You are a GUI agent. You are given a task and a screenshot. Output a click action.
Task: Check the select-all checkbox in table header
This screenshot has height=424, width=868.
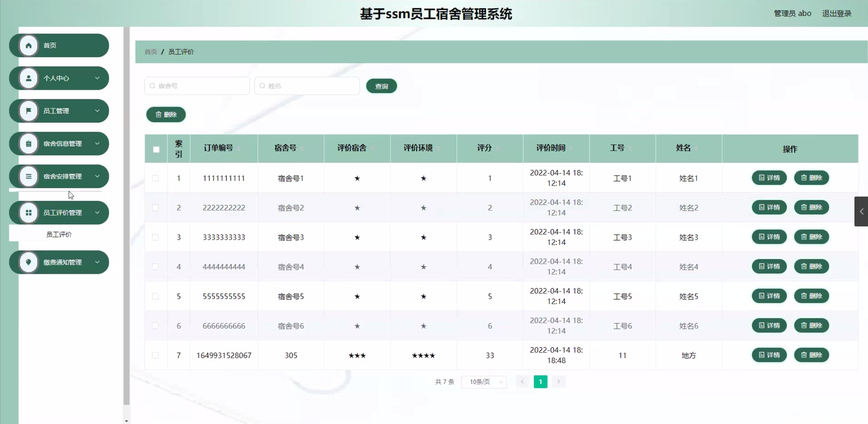[x=156, y=148]
